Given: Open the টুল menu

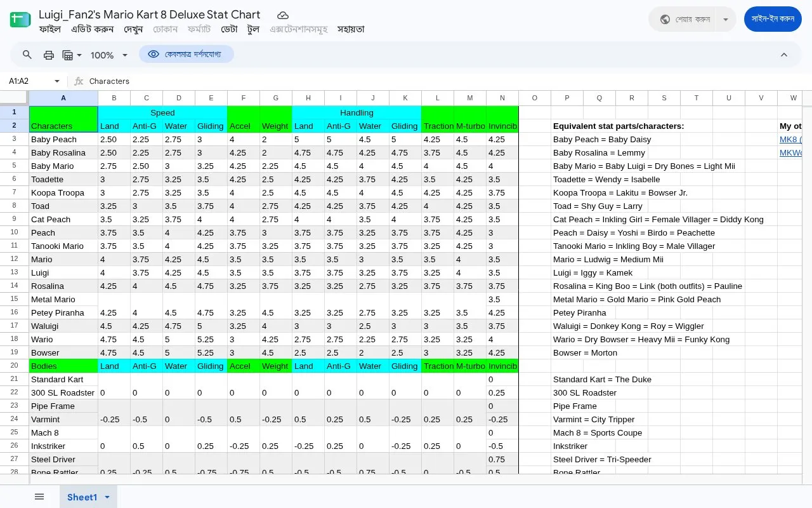Looking at the screenshot, I should (x=253, y=29).
